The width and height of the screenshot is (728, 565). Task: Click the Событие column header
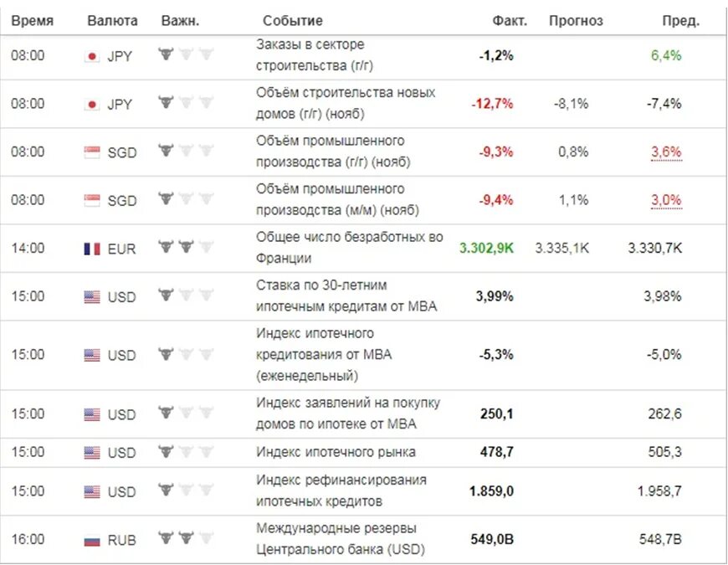point(293,21)
